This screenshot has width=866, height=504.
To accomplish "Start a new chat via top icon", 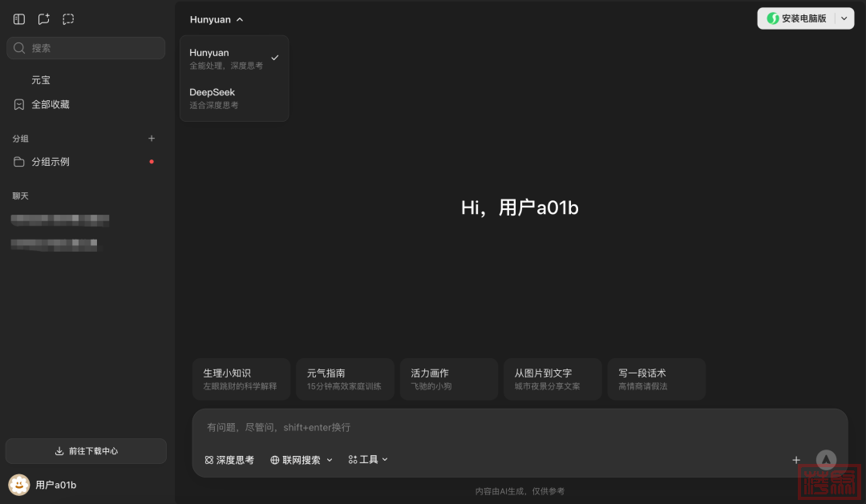I will (x=43, y=19).
